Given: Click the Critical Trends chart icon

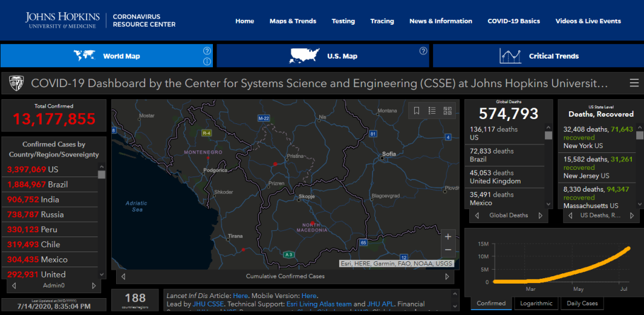Looking at the screenshot, I should click(x=510, y=56).
